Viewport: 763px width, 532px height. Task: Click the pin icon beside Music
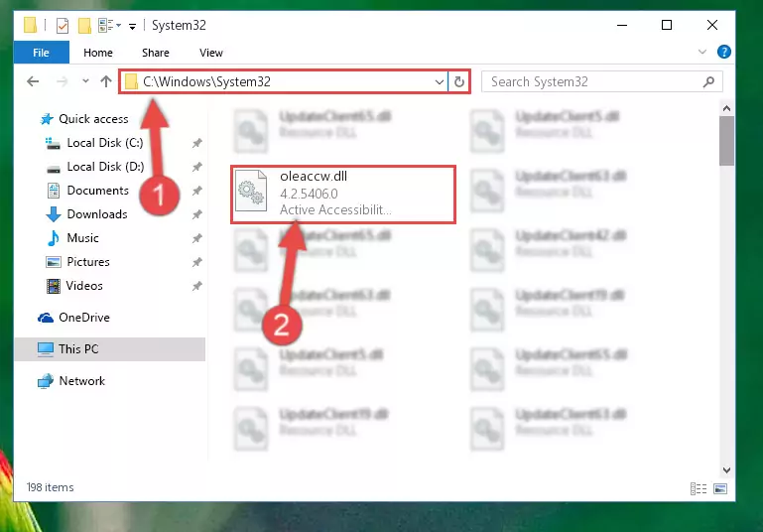point(196,238)
